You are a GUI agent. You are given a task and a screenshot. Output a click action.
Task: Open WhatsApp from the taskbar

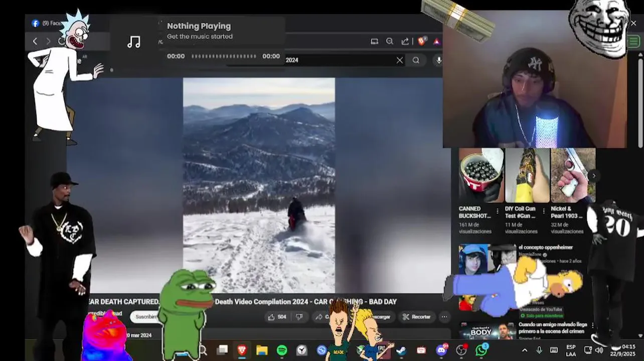(x=481, y=350)
